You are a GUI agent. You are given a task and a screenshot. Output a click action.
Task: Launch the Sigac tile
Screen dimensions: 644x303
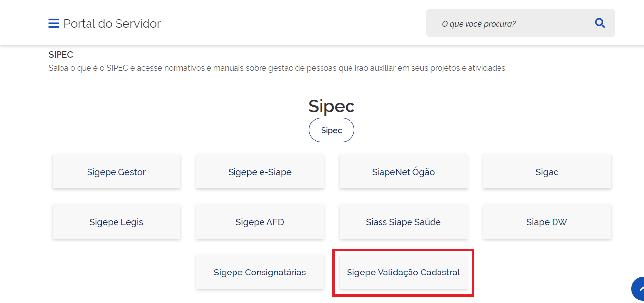pos(547,172)
